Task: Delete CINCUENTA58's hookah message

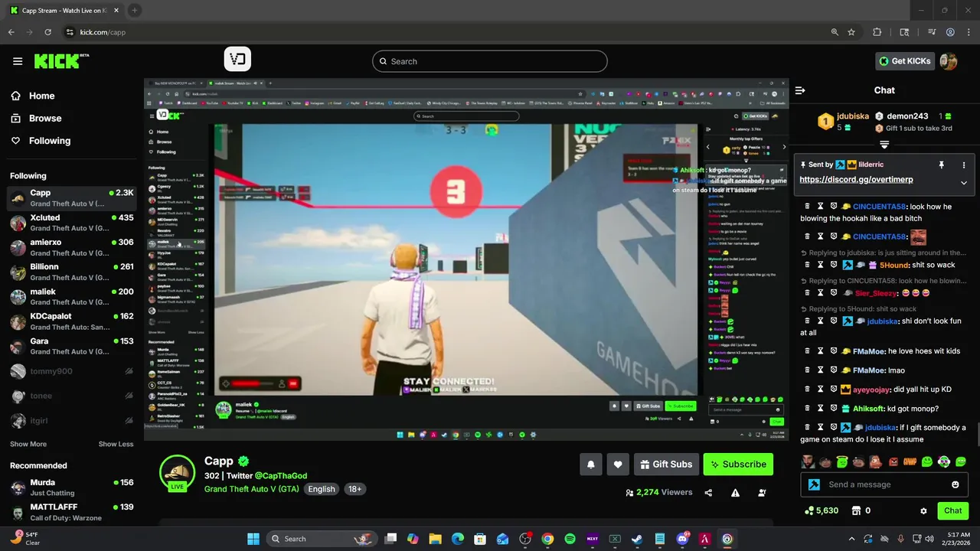Action: pos(807,207)
